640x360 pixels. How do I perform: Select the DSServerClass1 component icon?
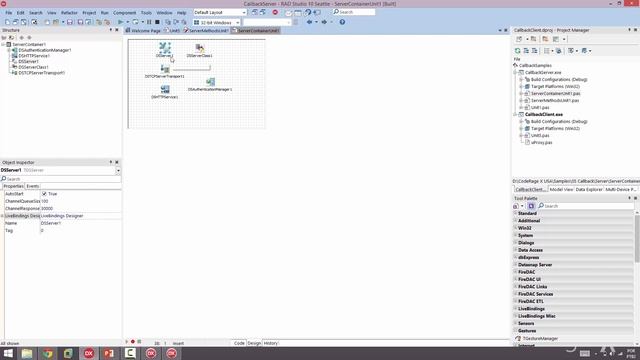tap(200, 48)
